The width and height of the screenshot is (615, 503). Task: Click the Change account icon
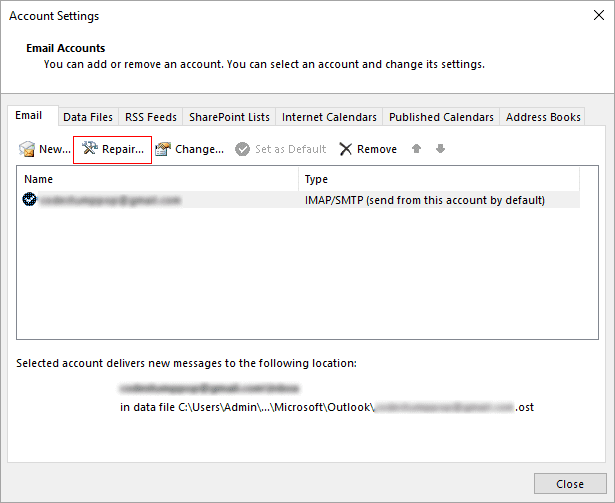163,149
